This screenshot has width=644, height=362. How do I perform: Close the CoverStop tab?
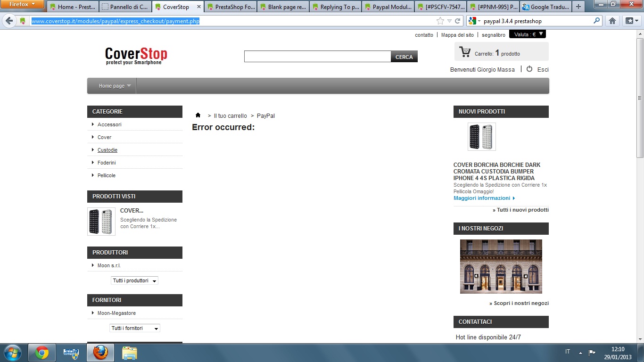(198, 7)
